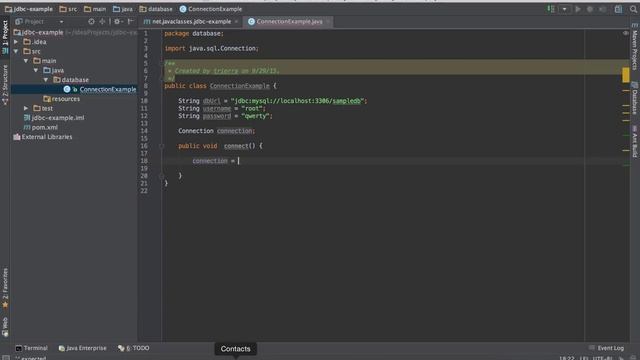This screenshot has width=640, height=360.
Task: Click the External Libraries icon
Action: 17,137
